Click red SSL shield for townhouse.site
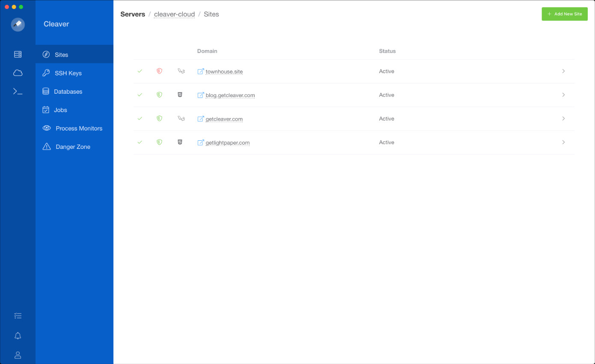The image size is (595, 364). coord(159,71)
